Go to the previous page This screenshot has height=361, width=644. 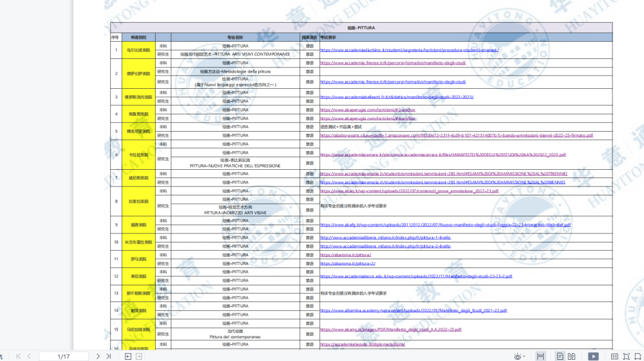(x=29, y=356)
